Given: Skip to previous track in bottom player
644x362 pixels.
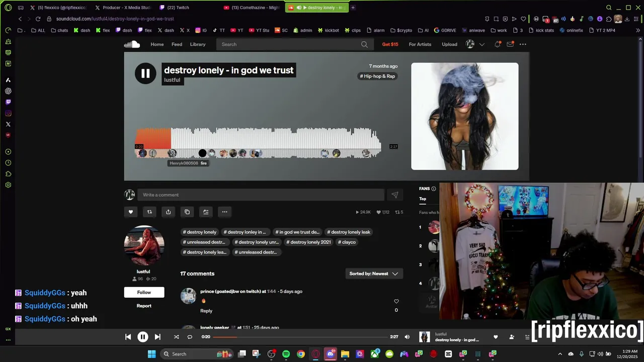Looking at the screenshot, I should 128,337.
